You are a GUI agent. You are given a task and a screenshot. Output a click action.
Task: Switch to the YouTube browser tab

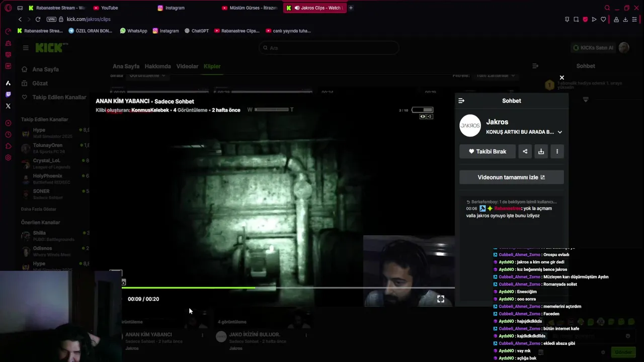tap(121, 8)
